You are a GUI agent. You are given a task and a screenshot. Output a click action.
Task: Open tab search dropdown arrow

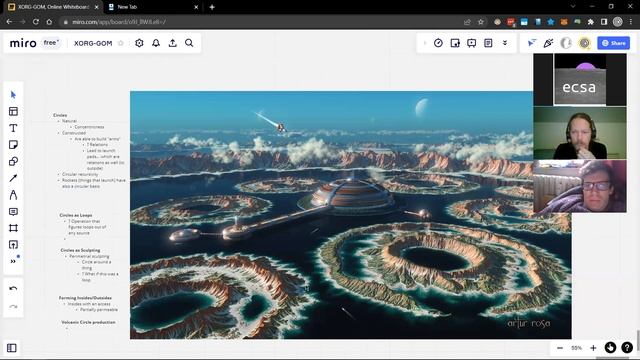573,7
